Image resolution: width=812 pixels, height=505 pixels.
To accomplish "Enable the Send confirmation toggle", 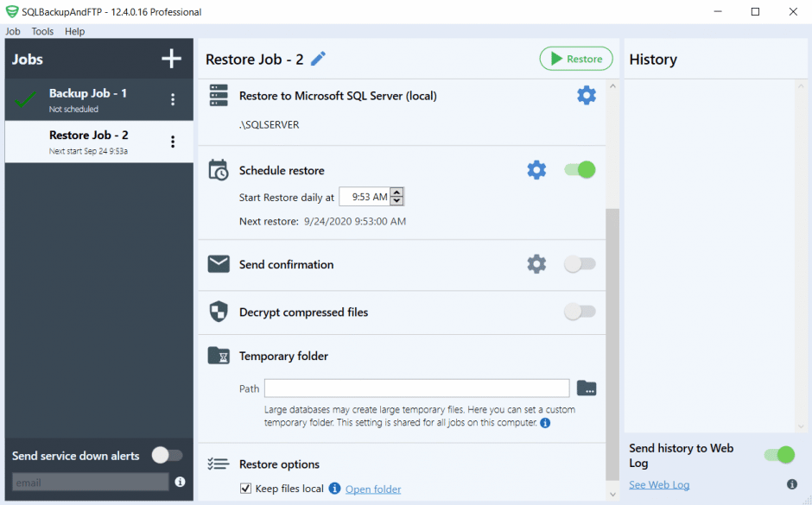I will coord(580,263).
